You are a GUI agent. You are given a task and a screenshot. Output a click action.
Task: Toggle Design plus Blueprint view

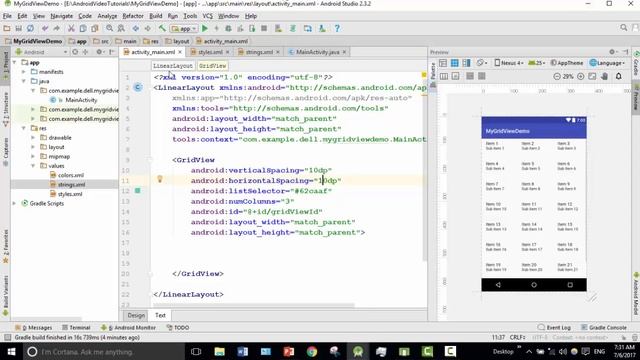(x=467, y=63)
